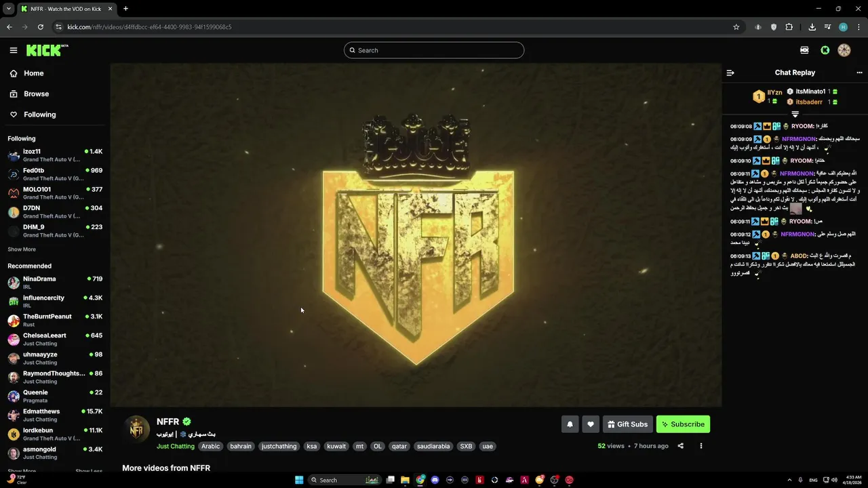Click the NFFR video player

(x=416, y=235)
